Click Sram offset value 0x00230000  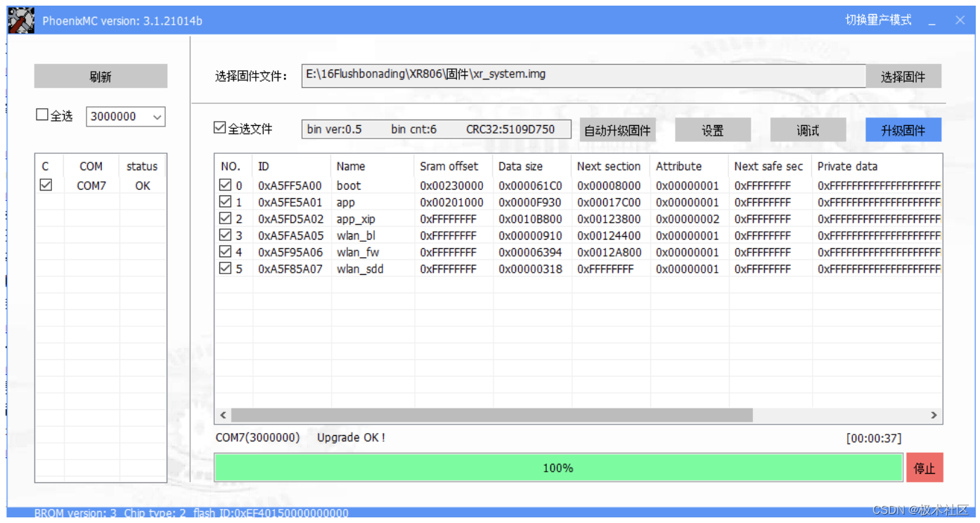pyautogui.click(x=451, y=186)
